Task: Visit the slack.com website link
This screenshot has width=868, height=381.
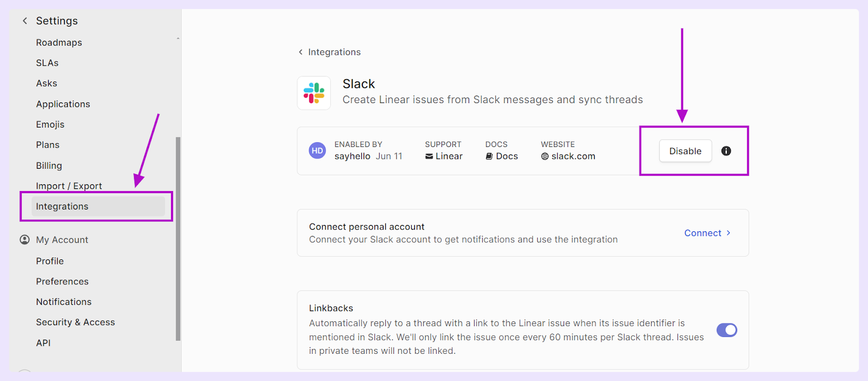Action: click(568, 156)
